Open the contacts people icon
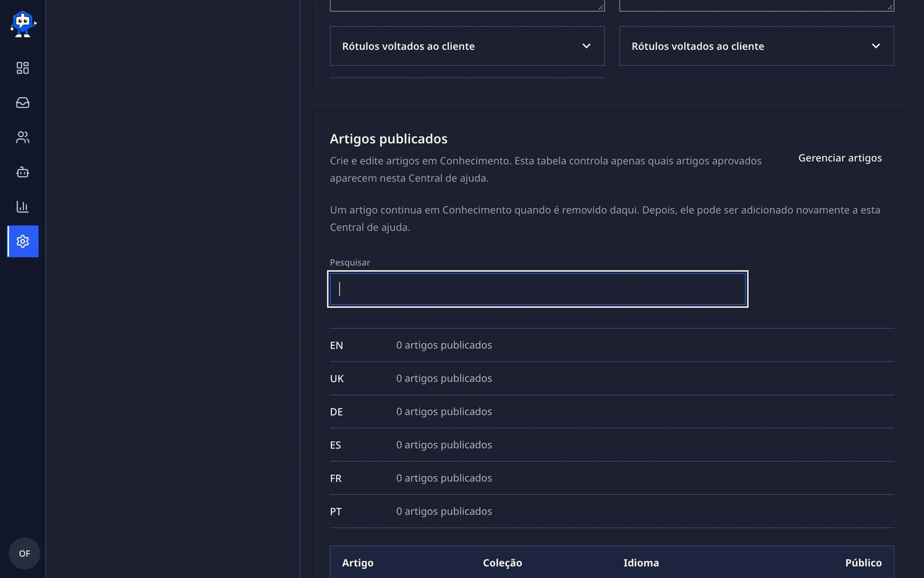Viewport: 924px width, 578px height. click(x=23, y=137)
